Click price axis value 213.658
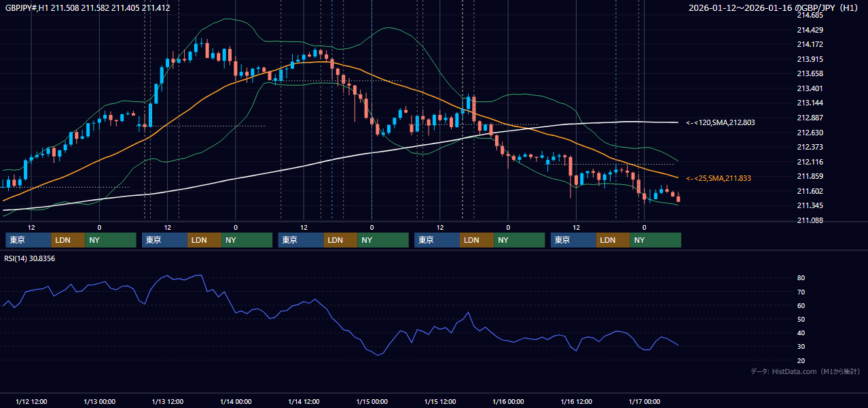Viewport: 868px width, 408px height. (x=810, y=73)
